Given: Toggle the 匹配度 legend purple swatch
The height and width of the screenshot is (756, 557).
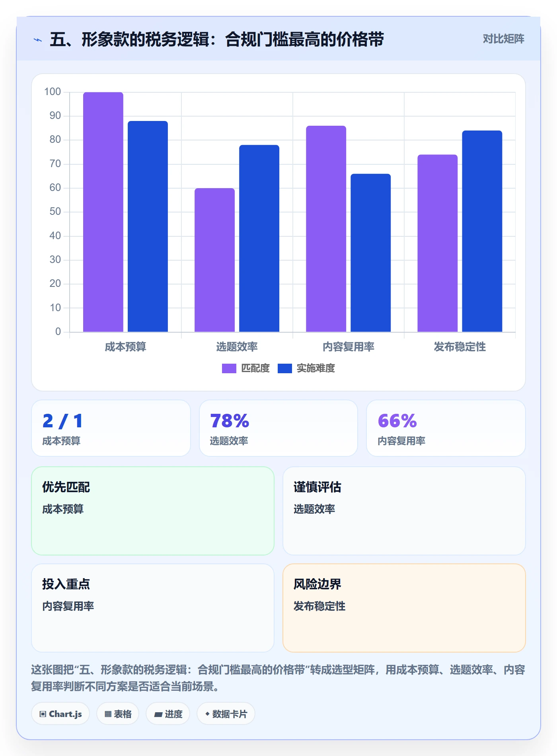Looking at the screenshot, I should click(x=229, y=368).
